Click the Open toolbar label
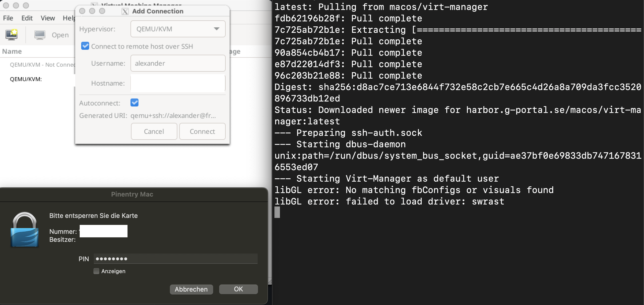644x305 pixels. pos(60,35)
